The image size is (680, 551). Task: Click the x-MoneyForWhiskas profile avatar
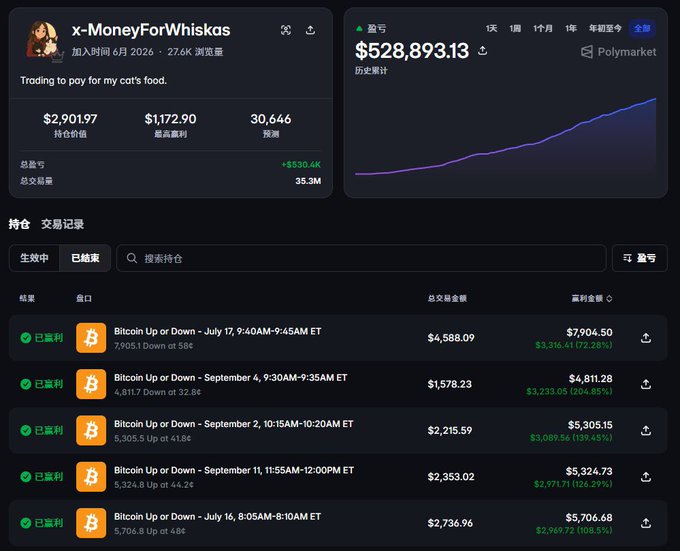[42, 39]
